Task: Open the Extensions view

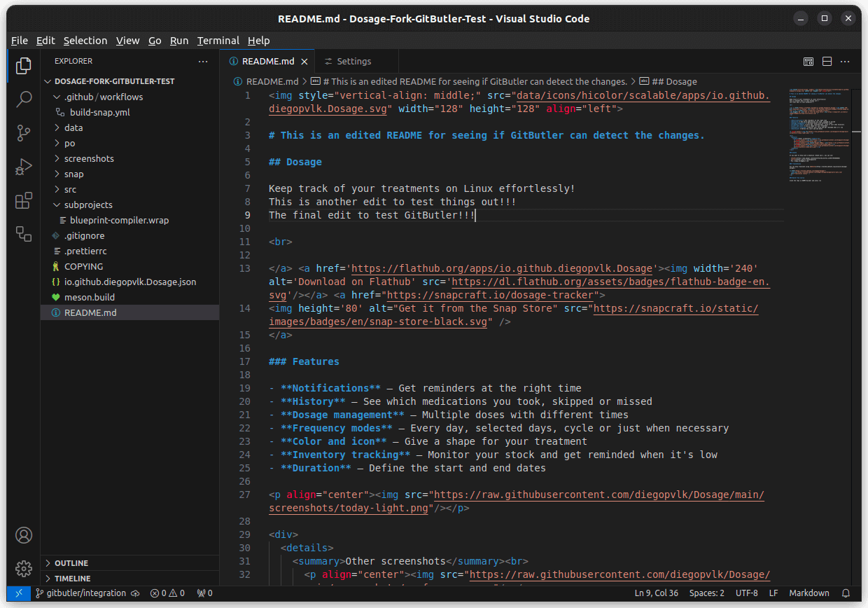Action: 24,200
